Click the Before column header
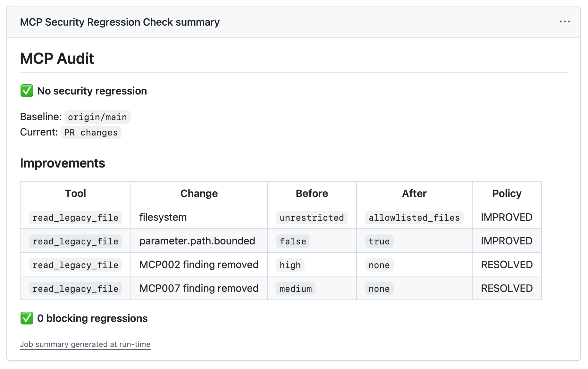 312,193
